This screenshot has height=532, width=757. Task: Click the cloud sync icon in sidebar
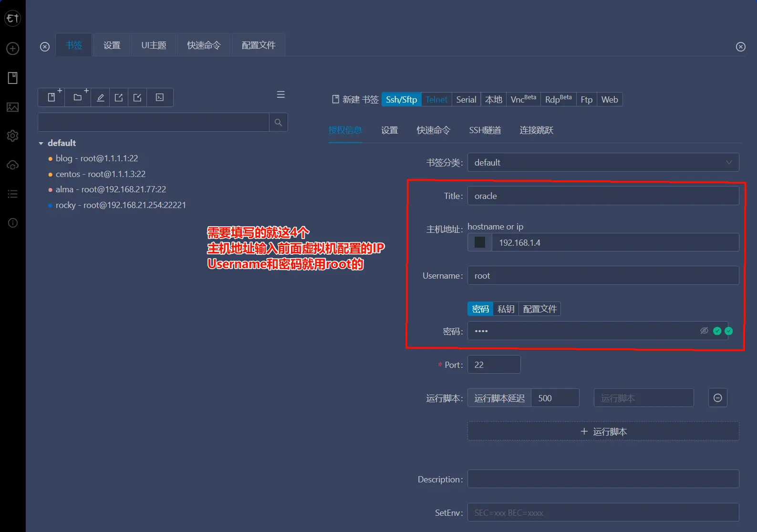(13, 165)
